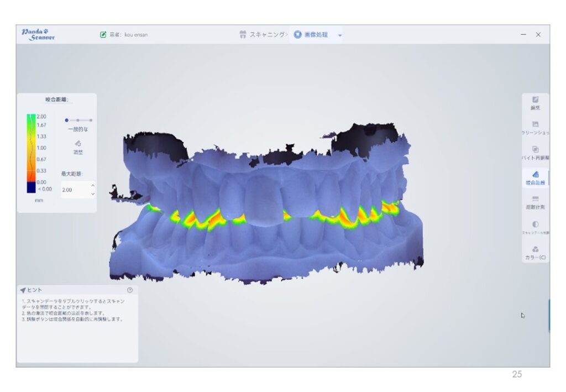Toggle the カラー(C) color display icon

click(x=535, y=253)
